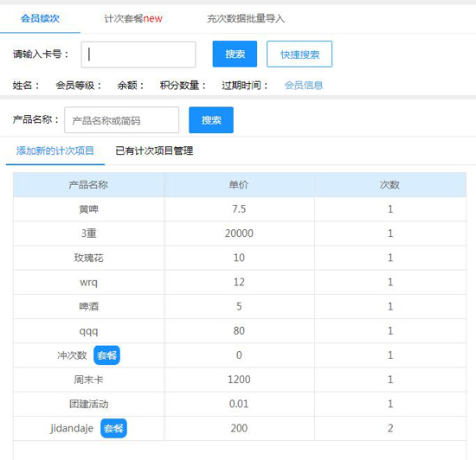Image resolution: width=476 pixels, height=460 pixels.
Task: Click the count 2 cell for jidandaje
Action: (x=390, y=428)
